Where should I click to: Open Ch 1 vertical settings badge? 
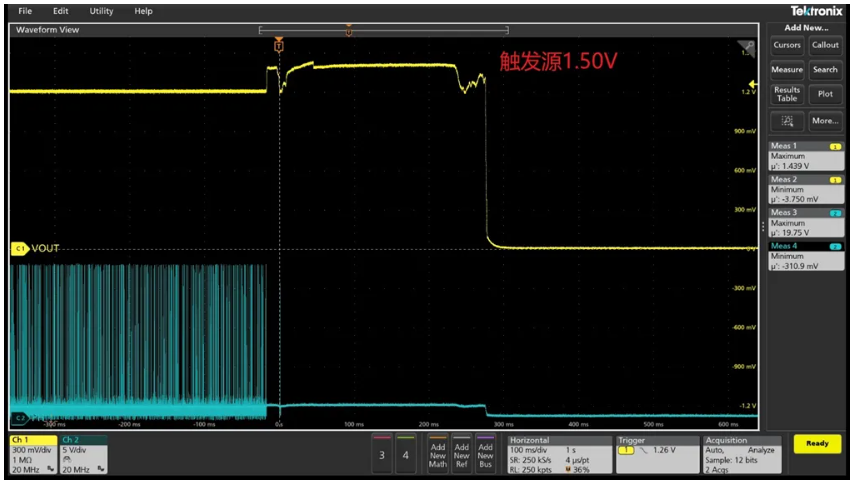tap(32, 455)
